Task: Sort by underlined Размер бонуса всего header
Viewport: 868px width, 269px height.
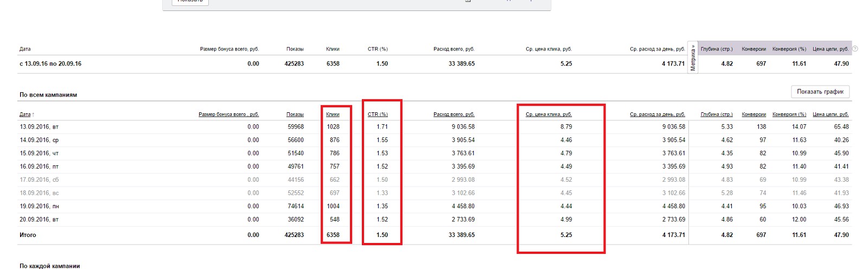Action: coord(228,114)
